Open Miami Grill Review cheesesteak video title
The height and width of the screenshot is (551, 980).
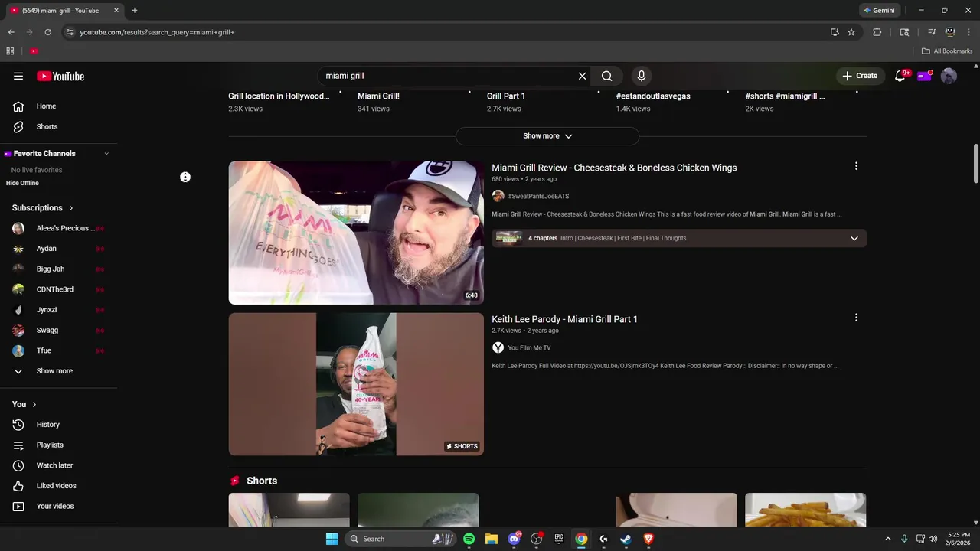point(614,168)
